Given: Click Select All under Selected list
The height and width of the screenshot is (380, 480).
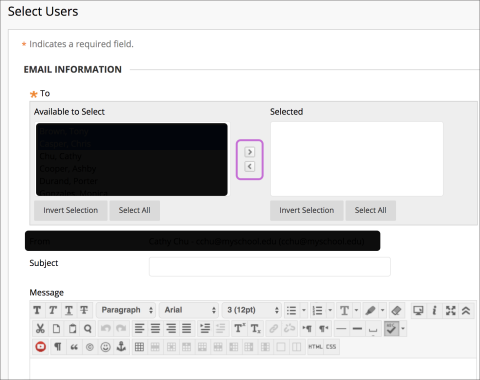Looking at the screenshot, I should pos(371,210).
